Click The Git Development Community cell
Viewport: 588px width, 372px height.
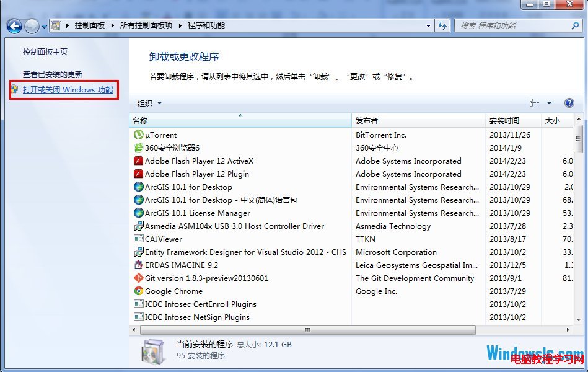[415, 278]
